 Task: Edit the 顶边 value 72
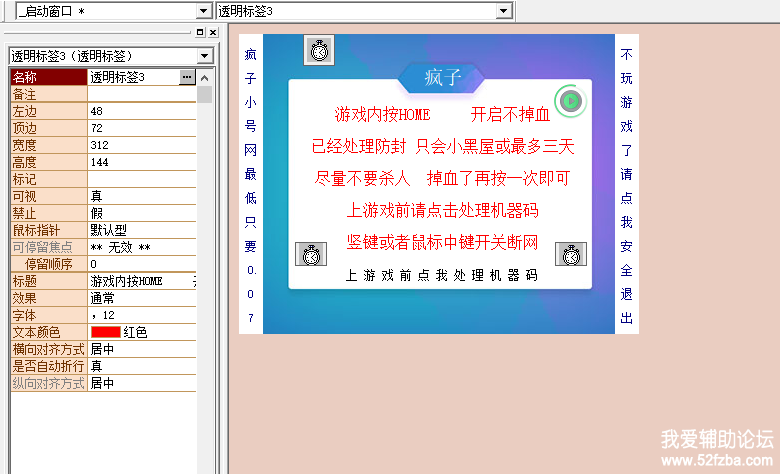tap(142, 128)
